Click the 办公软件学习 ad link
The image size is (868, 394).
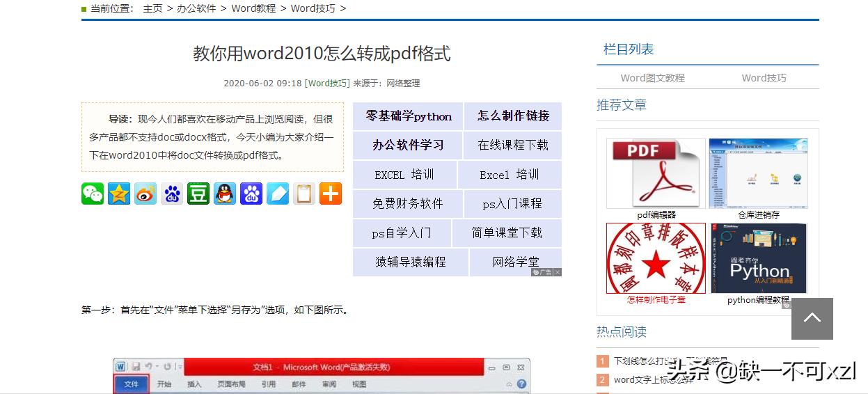408,145
